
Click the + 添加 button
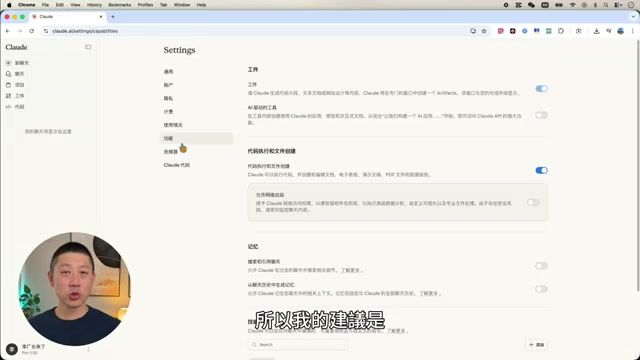pyautogui.click(x=537, y=344)
